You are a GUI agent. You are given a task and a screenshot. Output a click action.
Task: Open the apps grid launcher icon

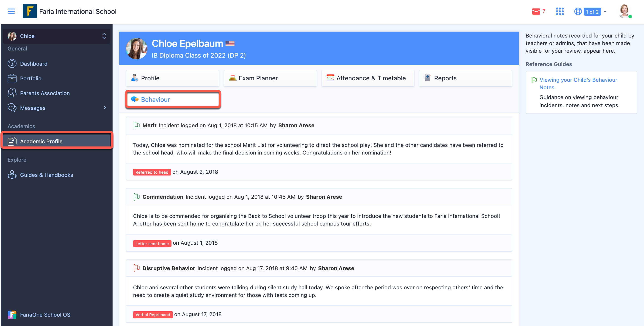(560, 12)
